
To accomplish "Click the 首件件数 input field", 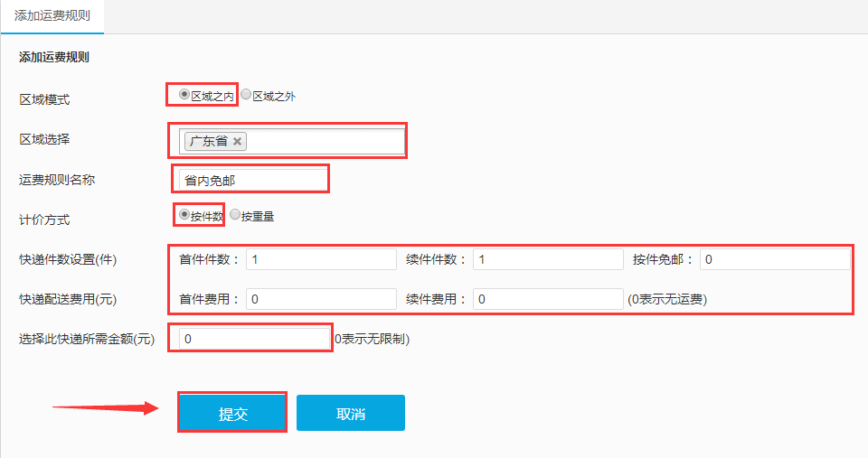I will (321, 259).
